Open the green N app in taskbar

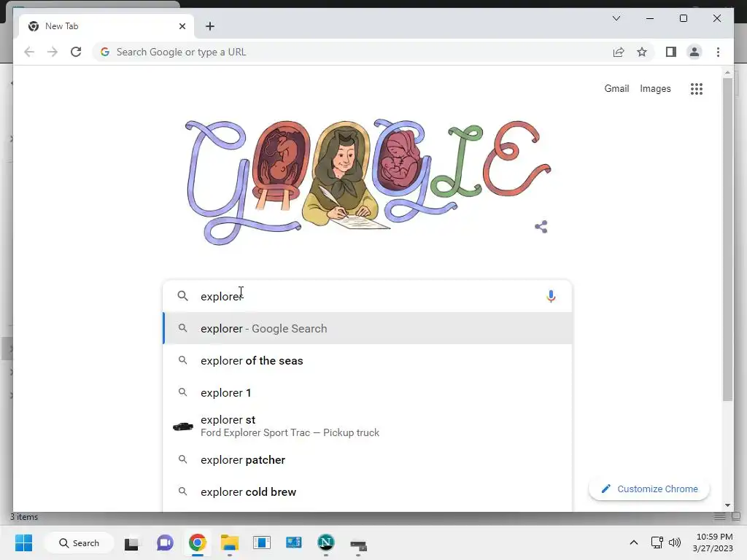(x=326, y=542)
